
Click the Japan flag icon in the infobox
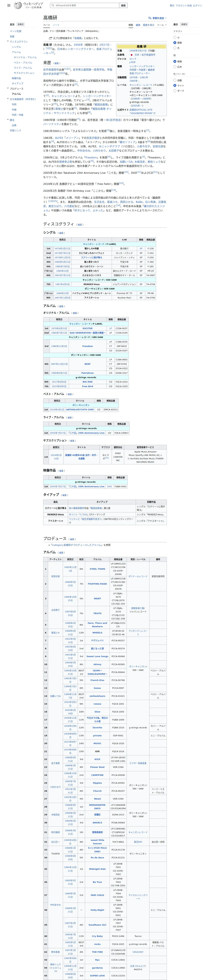click(131, 55)
